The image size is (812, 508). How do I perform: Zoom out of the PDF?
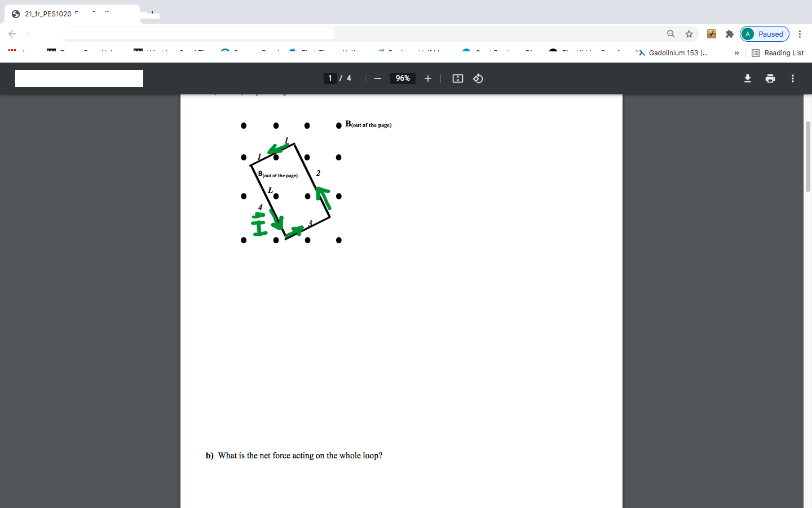[x=378, y=78]
